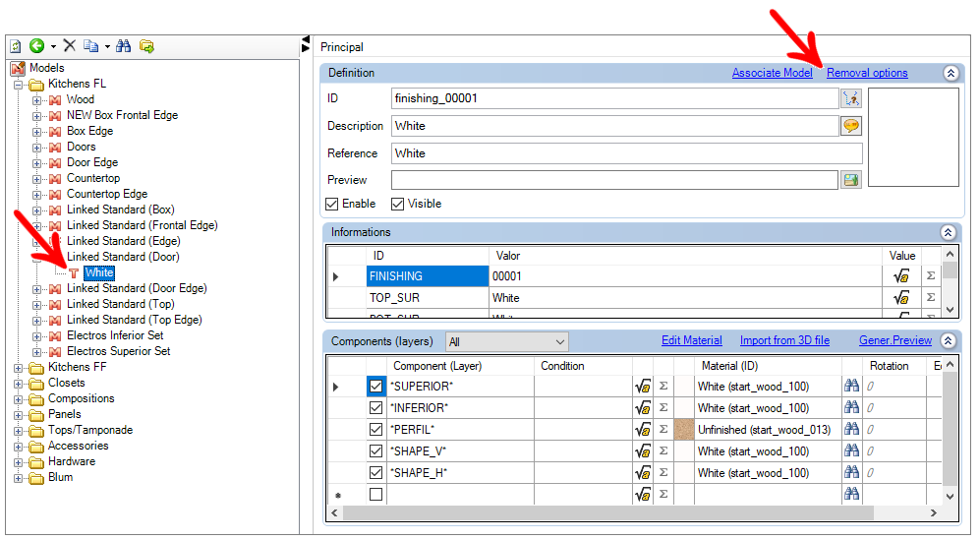This screenshot has width=980, height=540.
Task: Collapse the Kitchens FL folder
Action: pyautogui.click(x=18, y=85)
